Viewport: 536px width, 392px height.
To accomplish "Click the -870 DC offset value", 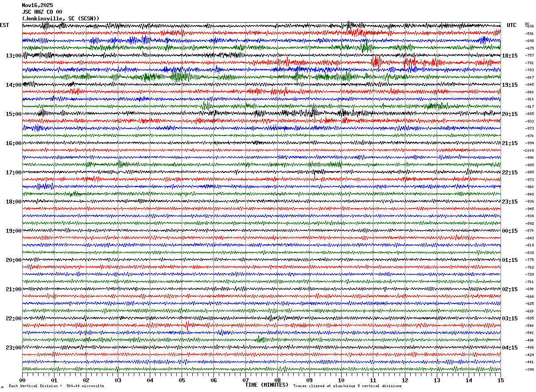I will (529, 231).
